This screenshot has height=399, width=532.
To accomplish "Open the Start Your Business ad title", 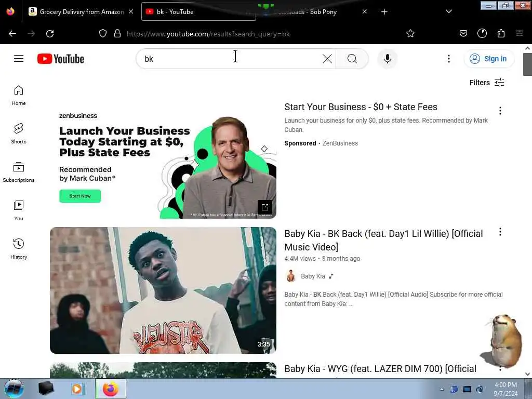I will (x=361, y=107).
